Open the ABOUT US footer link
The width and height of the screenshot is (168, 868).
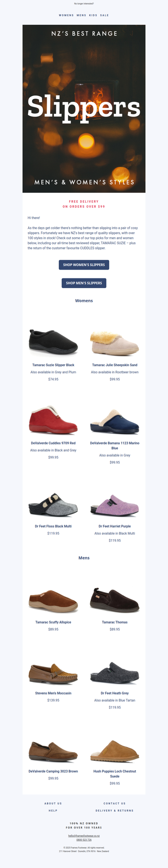(53, 803)
